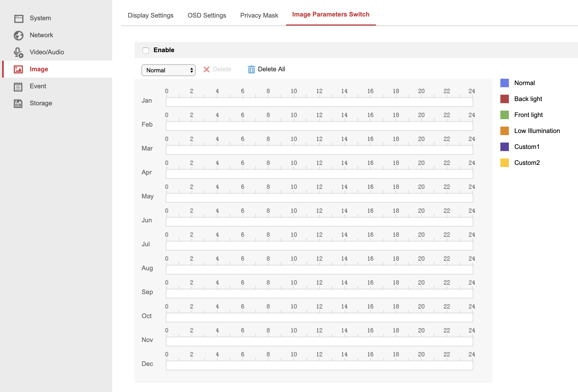Click the trash can icon beside Delete All
The width and height of the screenshot is (578, 392).
pos(251,69)
